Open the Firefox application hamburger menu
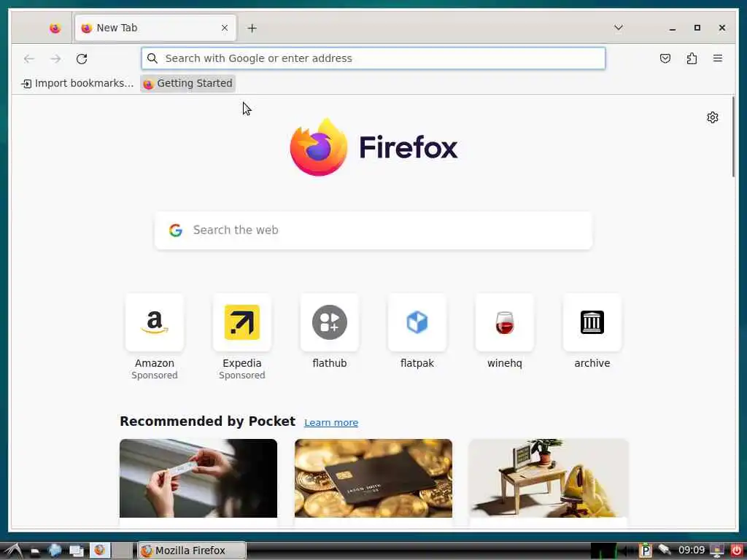The image size is (747, 560). click(x=718, y=58)
